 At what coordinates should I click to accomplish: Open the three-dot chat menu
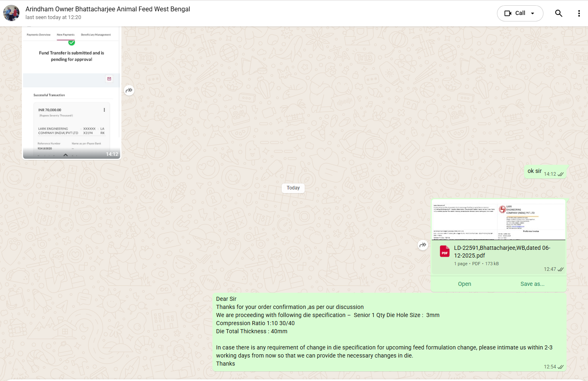[x=579, y=13]
